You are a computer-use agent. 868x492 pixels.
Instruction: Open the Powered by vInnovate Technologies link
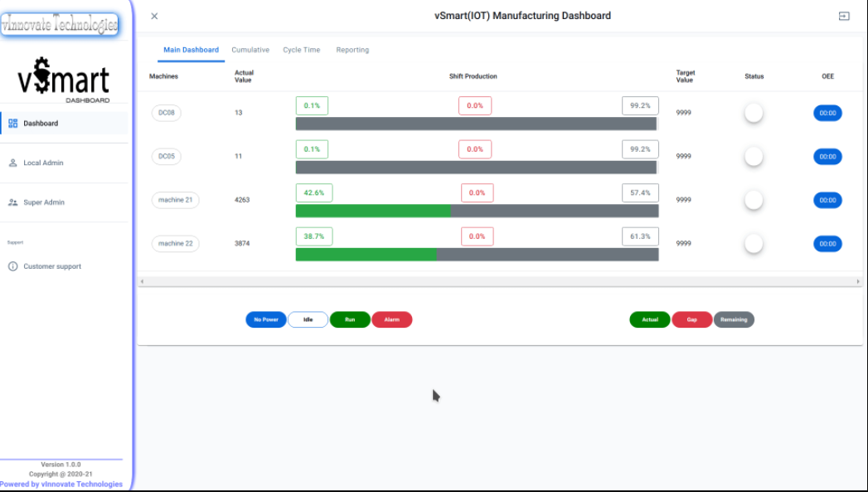click(61, 485)
